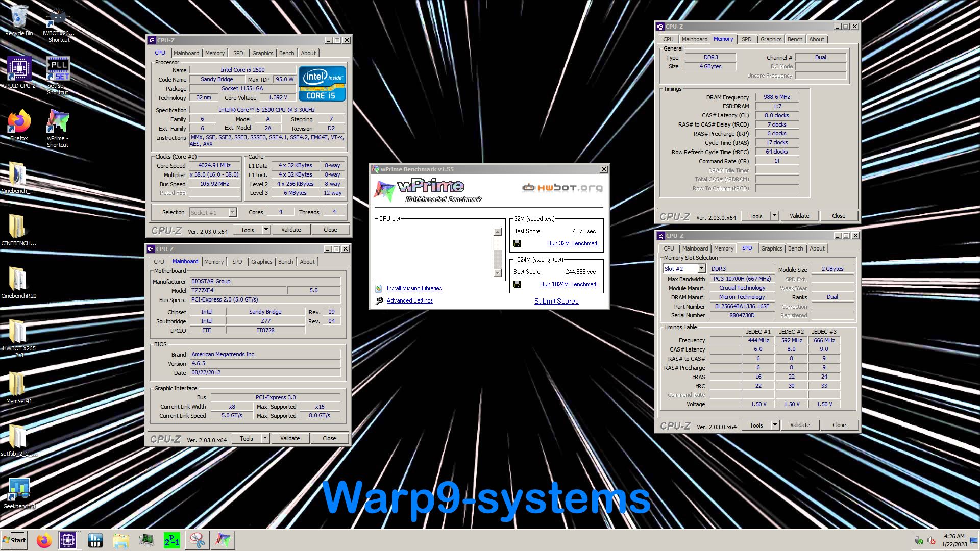Viewport: 980px width, 551px height.
Task: Open the HWBOTX265 shortcut desktop icon
Action: point(58,24)
